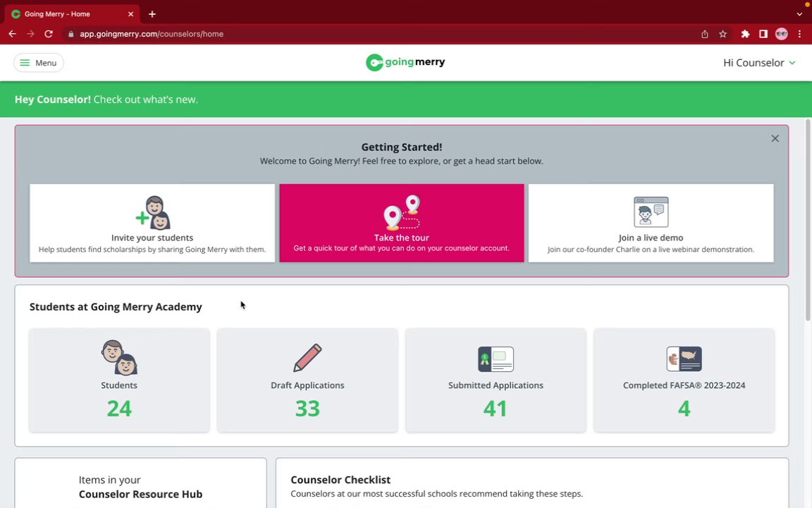Close the Going Merry - Home tab

(130, 14)
